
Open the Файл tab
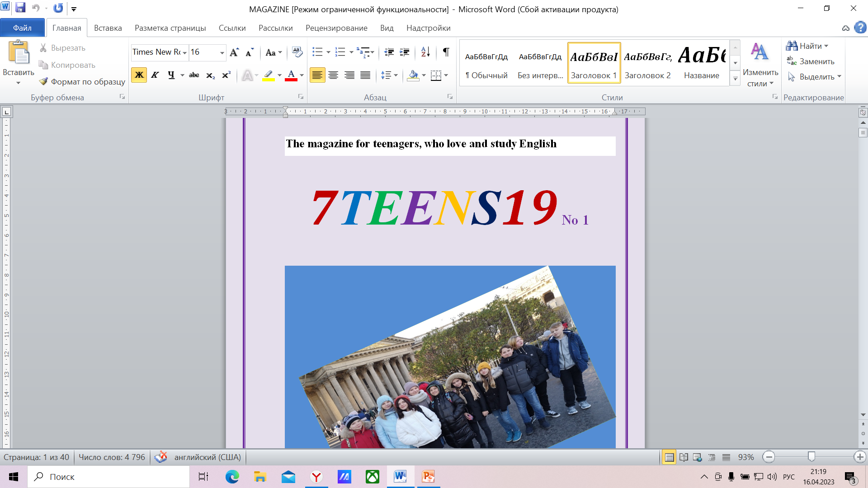tap(22, 28)
